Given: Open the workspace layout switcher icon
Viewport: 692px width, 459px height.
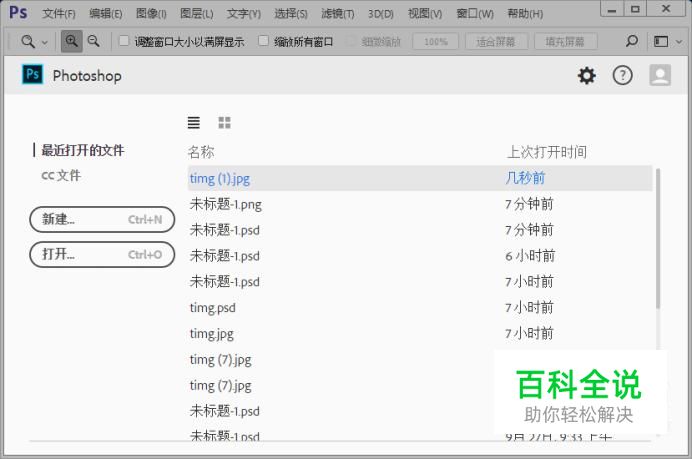Looking at the screenshot, I should (661, 41).
